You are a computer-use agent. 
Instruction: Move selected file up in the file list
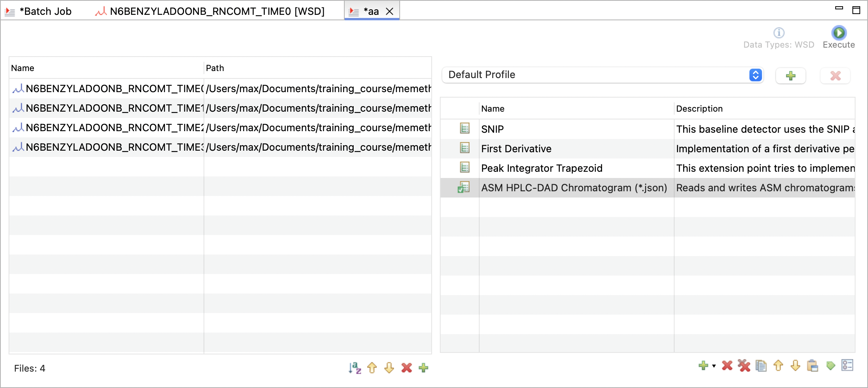click(x=372, y=368)
